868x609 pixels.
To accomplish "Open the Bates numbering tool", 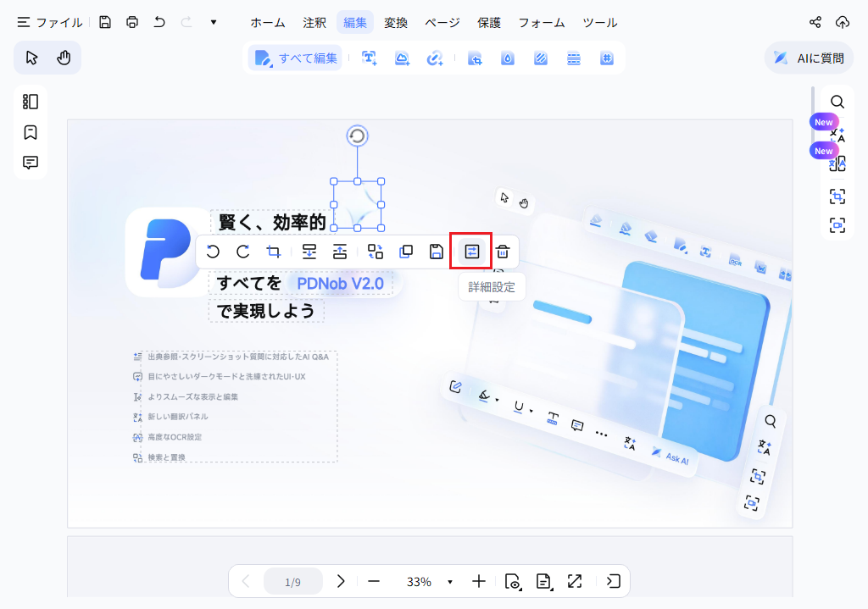I will coord(607,58).
